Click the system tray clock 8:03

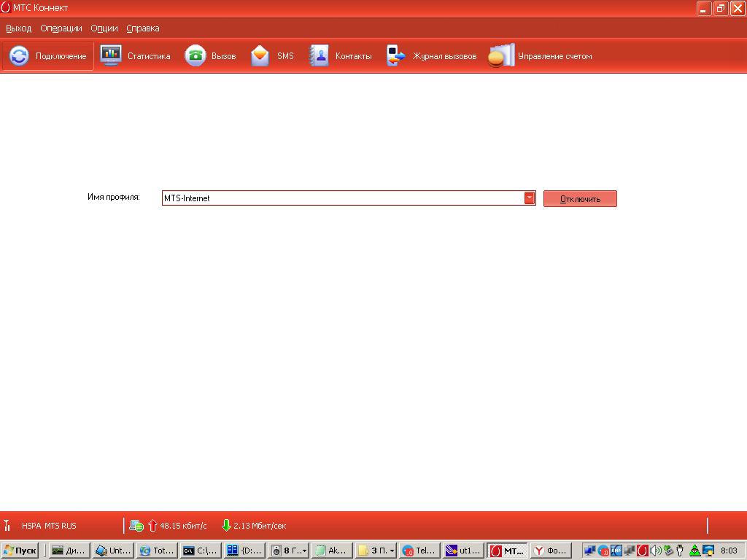click(x=729, y=551)
